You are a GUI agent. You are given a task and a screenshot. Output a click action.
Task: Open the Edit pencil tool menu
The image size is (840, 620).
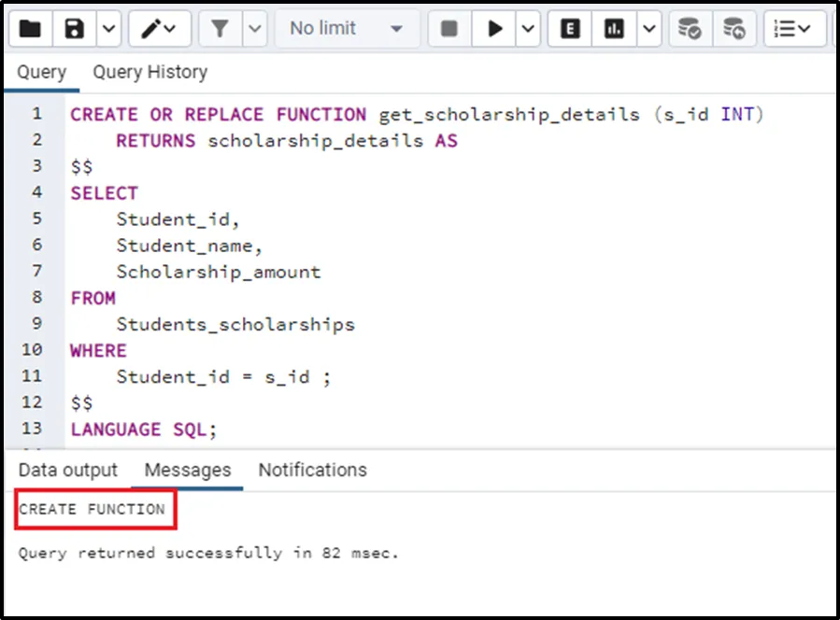click(x=159, y=29)
